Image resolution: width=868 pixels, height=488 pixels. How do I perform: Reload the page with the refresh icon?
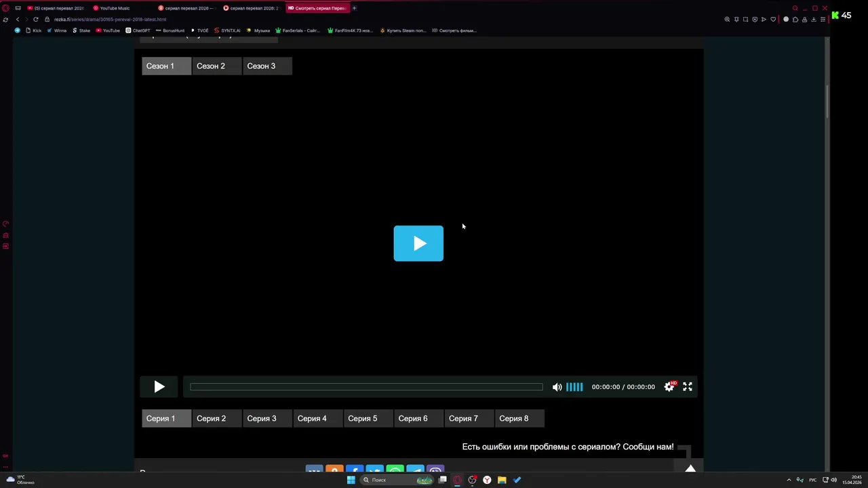click(36, 19)
